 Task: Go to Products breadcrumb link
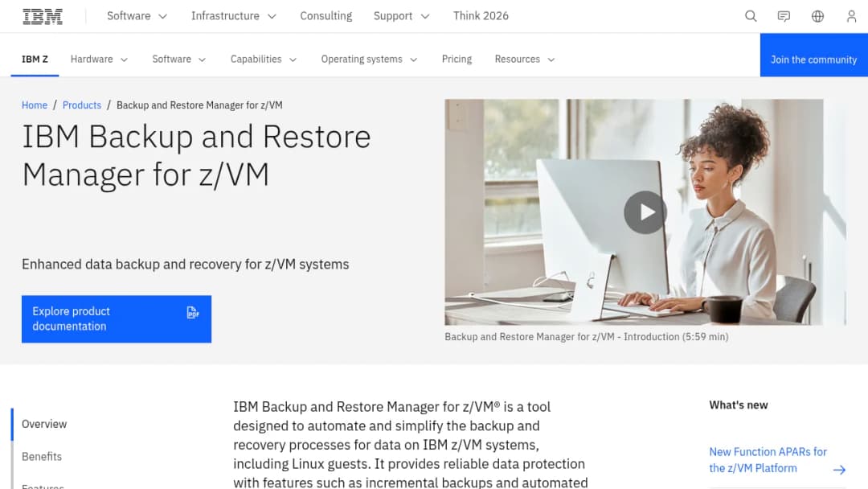coord(82,105)
